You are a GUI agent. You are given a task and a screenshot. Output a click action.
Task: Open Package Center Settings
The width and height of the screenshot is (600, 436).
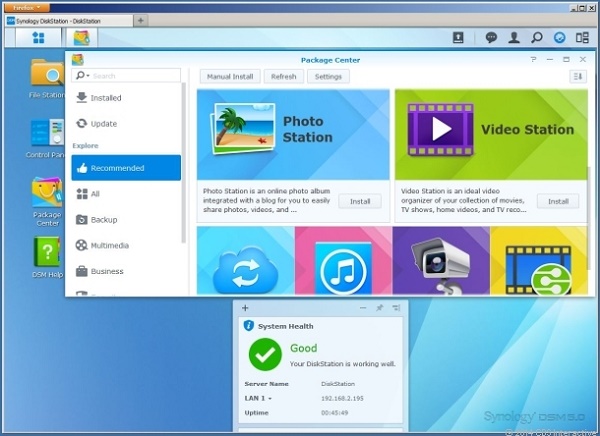pos(328,77)
